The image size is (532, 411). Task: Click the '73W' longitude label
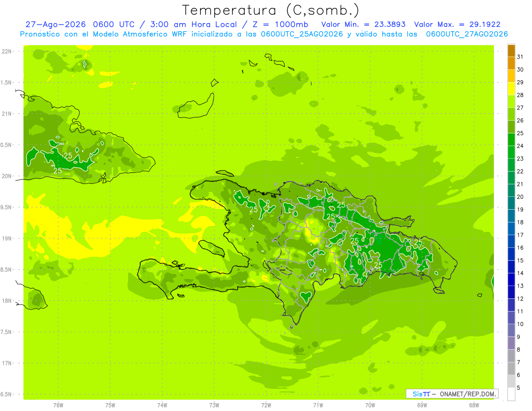pos(214,405)
